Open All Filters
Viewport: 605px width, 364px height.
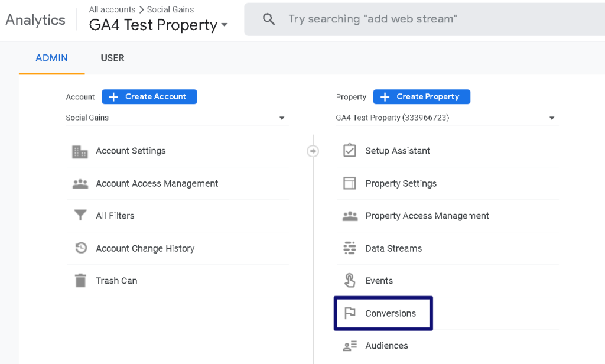tap(177, 216)
